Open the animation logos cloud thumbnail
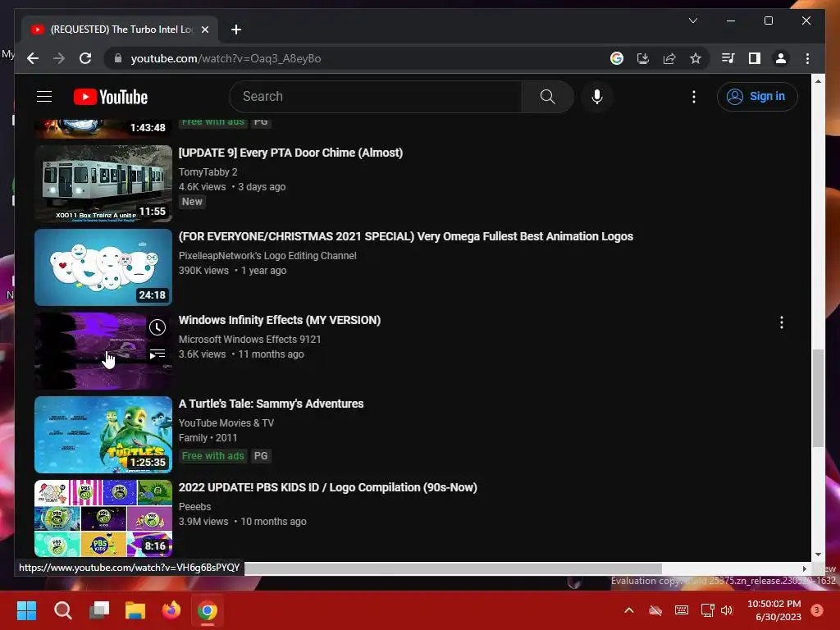 103,267
